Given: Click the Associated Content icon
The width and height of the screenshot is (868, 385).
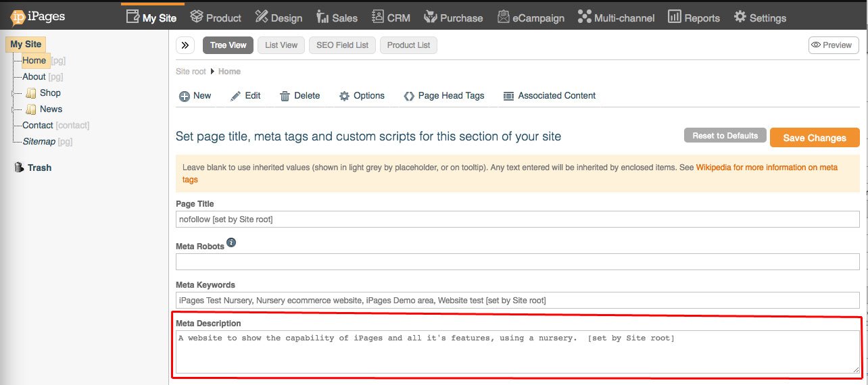Looking at the screenshot, I should click(x=509, y=97).
